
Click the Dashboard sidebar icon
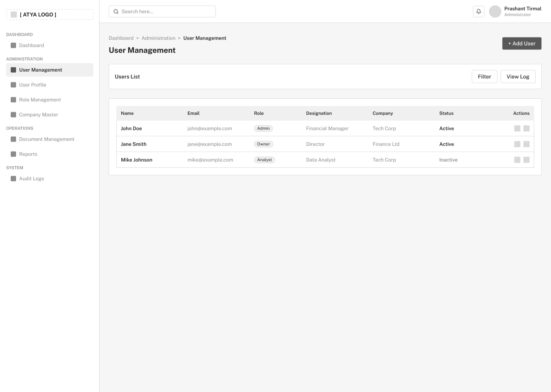pyautogui.click(x=13, y=46)
